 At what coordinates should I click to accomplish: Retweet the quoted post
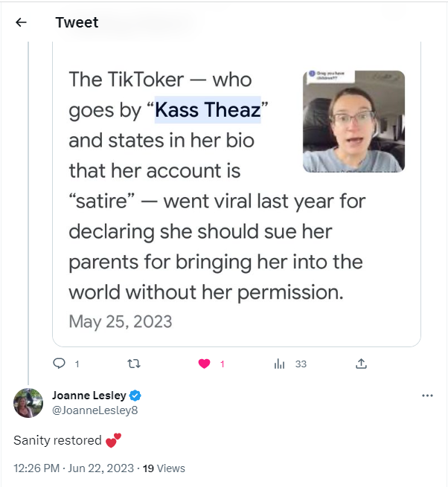pos(134,364)
